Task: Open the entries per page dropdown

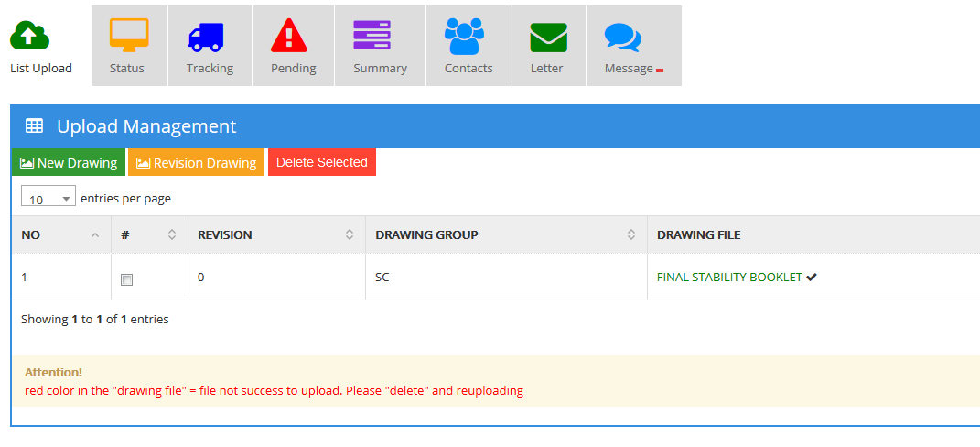Action: coord(48,198)
